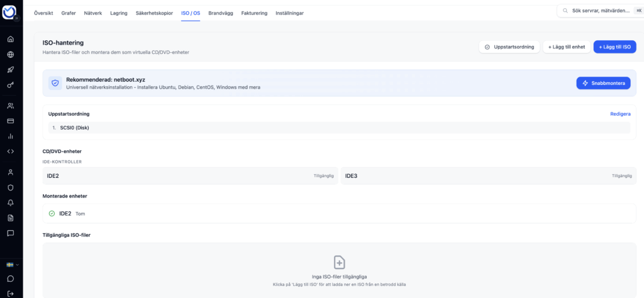This screenshot has width=644, height=298.
Task: Click the bar chart statistics icon
Action: tap(11, 136)
